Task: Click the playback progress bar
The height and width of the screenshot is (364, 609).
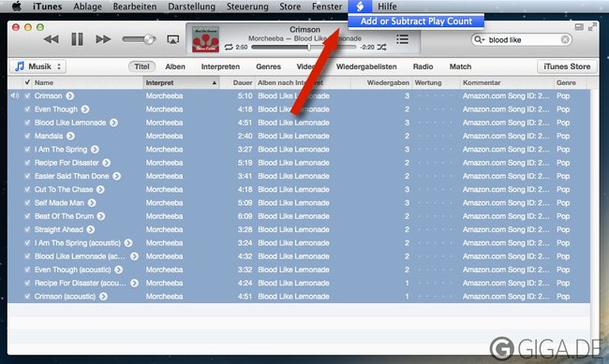Action: (304, 47)
